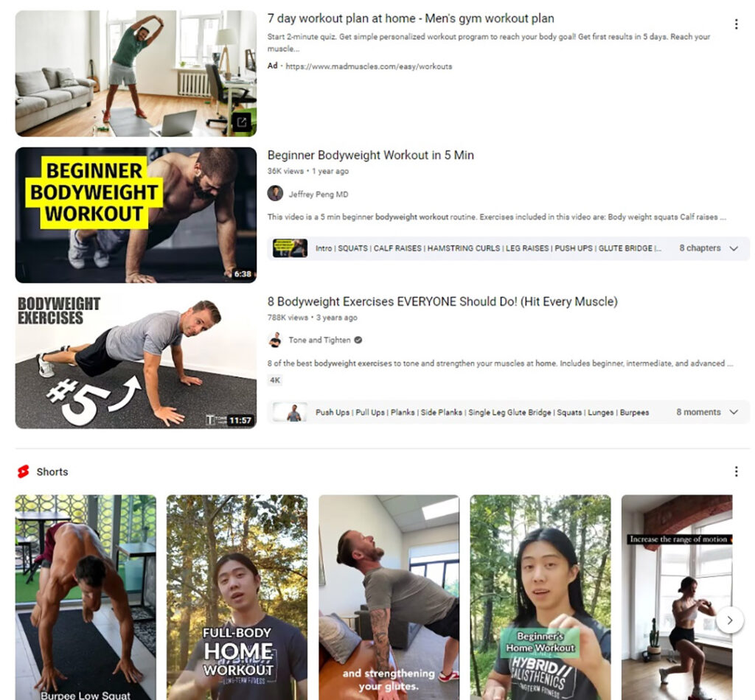
Task: Show next Shorts with the arrow button
Action: (x=729, y=620)
